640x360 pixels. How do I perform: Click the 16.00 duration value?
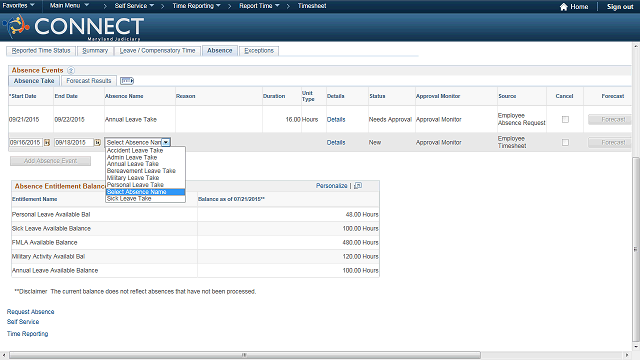point(293,120)
